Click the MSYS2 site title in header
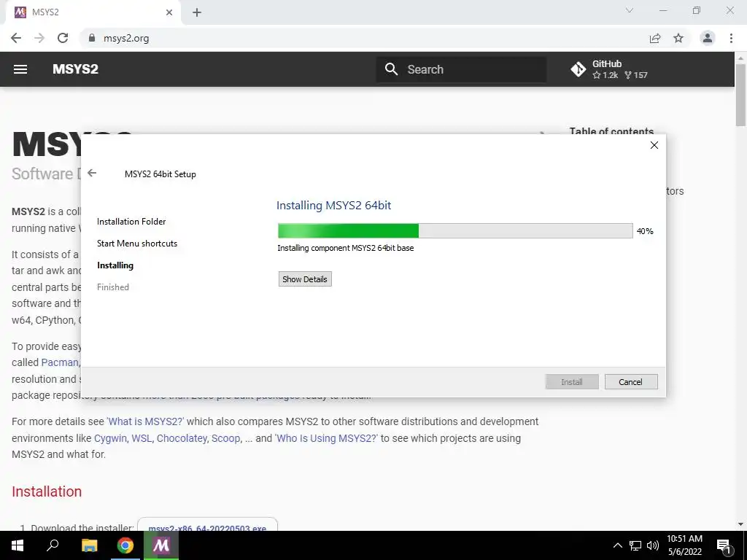 tap(75, 69)
